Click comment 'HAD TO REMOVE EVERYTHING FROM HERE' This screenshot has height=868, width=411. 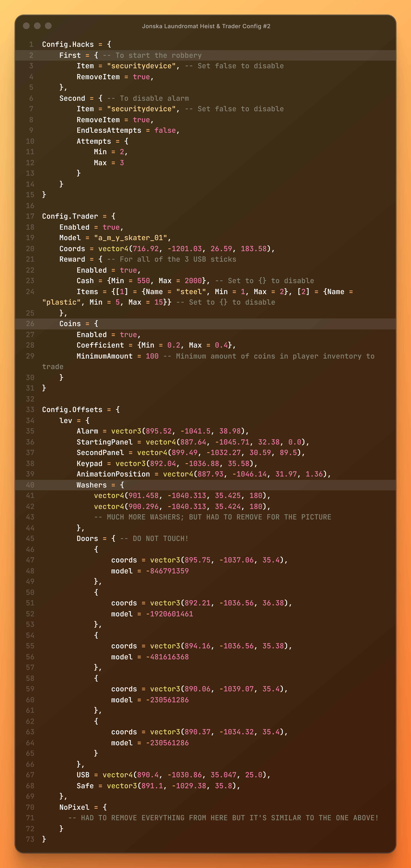pyautogui.click(x=154, y=818)
